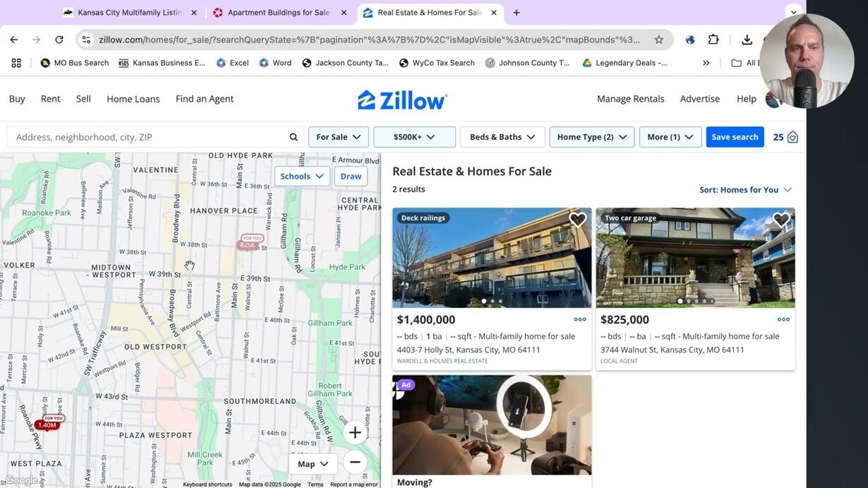Image resolution: width=868 pixels, height=488 pixels.
Task: Save the $1,400,000 Holly St listing heart
Action: point(578,220)
